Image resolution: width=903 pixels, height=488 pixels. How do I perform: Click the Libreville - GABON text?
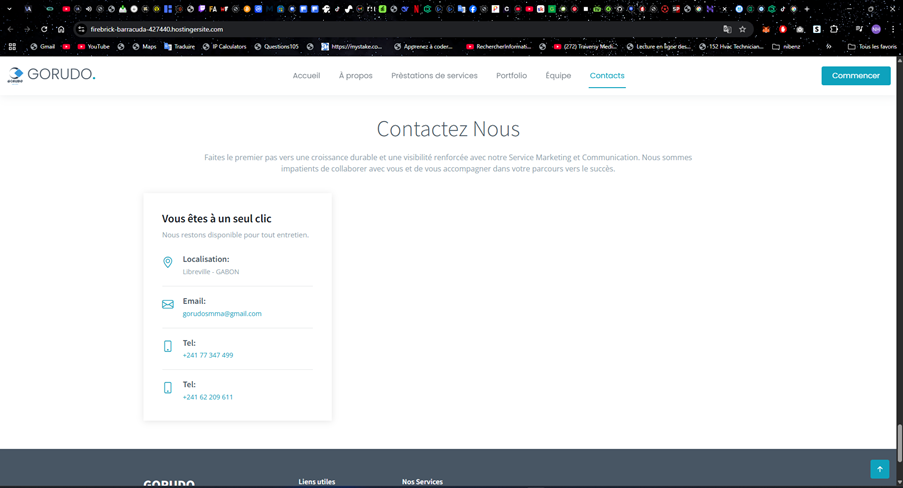[x=211, y=272]
